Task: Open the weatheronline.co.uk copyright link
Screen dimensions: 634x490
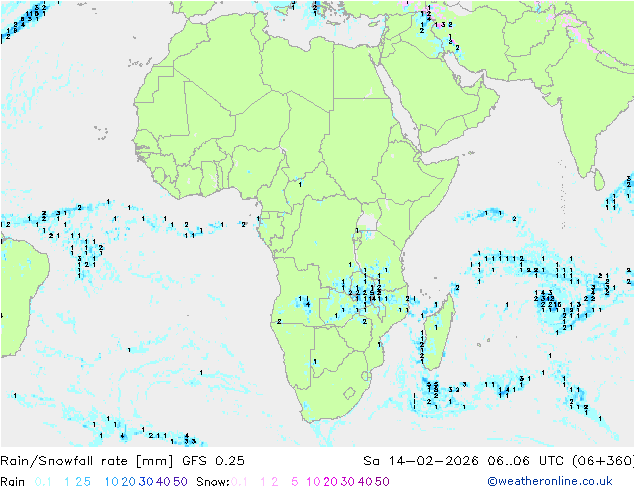Action: pyautogui.click(x=550, y=481)
